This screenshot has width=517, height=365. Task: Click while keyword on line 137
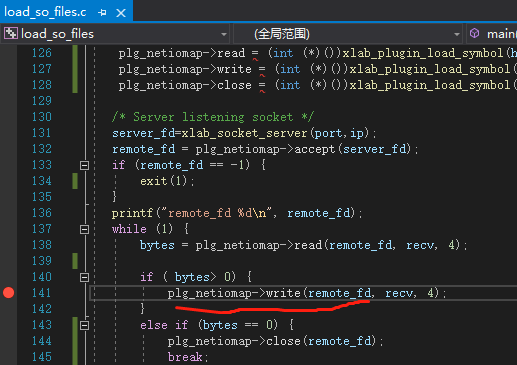(129, 229)
